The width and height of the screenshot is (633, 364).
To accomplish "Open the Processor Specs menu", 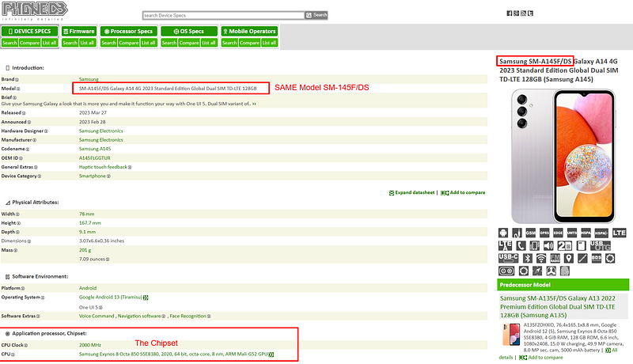I will pos(128,31).
